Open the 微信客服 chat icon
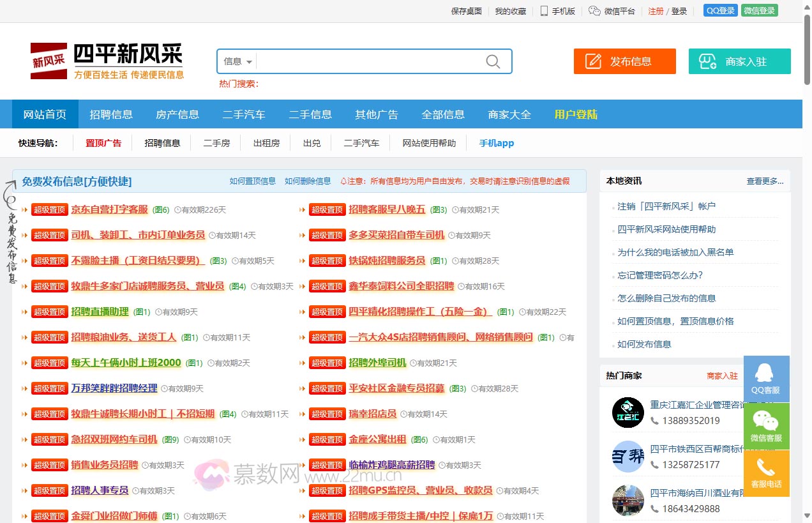 click(766, 421)
